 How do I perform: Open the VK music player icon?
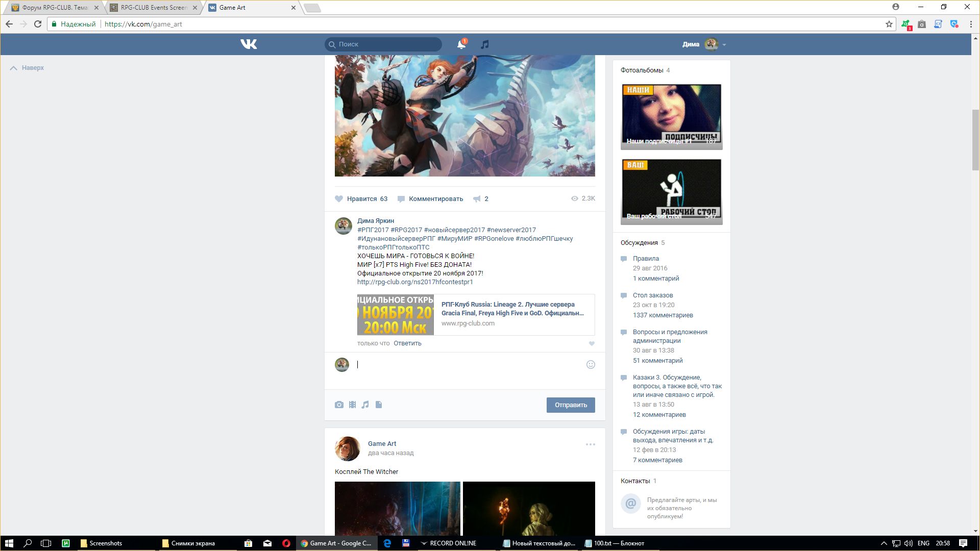click(484, 45)
